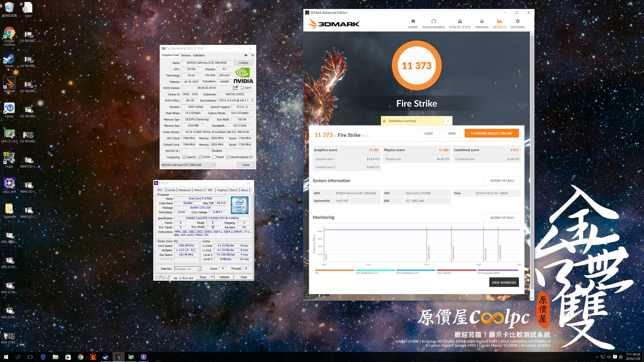Open 3DMark STRESS TESTS tab
The image size is (644, 362).
coord(460,24)
